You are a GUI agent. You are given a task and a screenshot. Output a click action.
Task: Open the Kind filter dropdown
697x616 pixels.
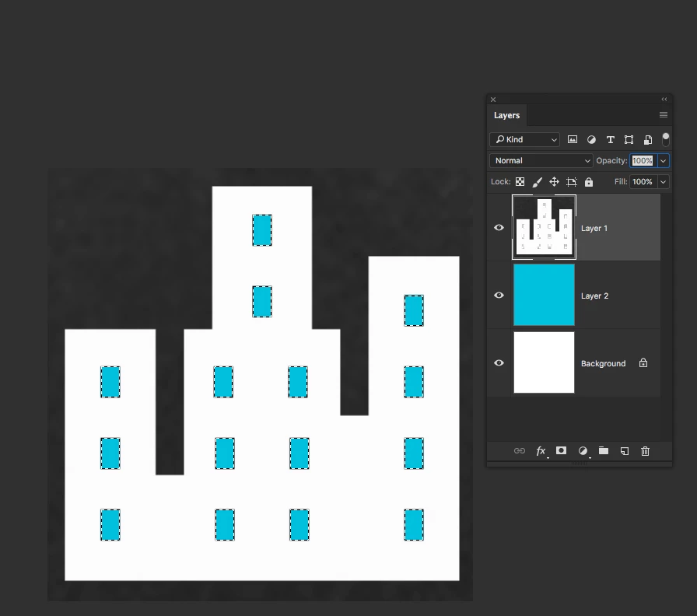[524, 139]
